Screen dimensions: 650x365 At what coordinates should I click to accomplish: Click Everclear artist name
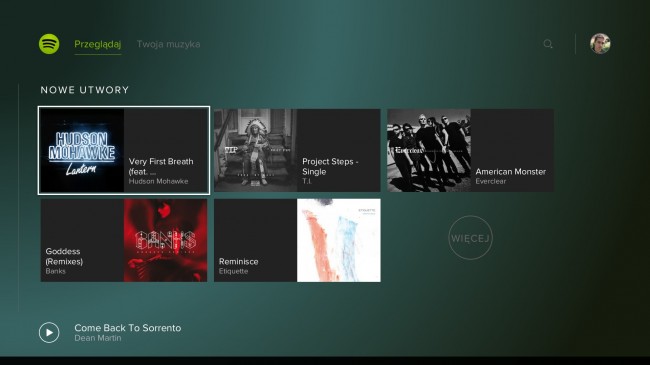pos(490,181)
